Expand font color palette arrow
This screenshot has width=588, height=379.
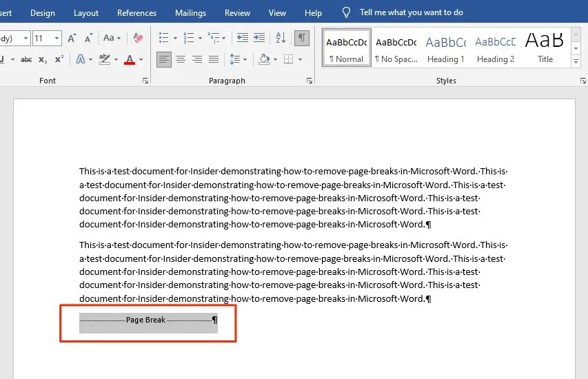(x=141, y=59)
